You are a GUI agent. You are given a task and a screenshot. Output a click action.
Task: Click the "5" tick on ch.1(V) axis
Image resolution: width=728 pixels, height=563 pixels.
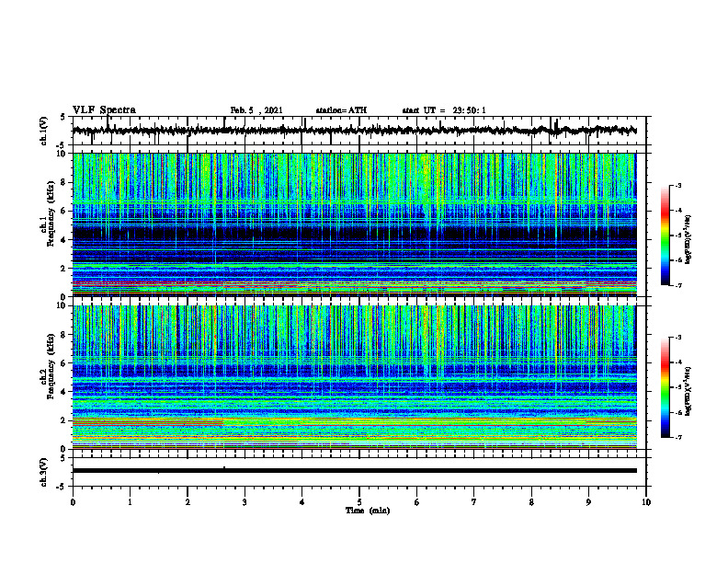tap(63, 117)
